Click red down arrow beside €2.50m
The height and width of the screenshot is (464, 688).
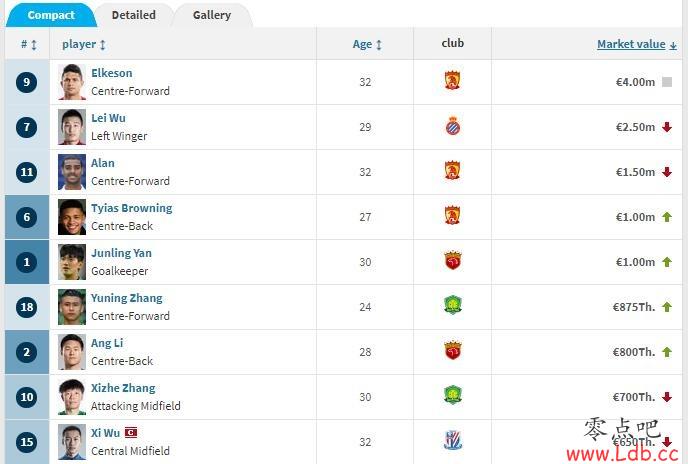coord(667,127)
